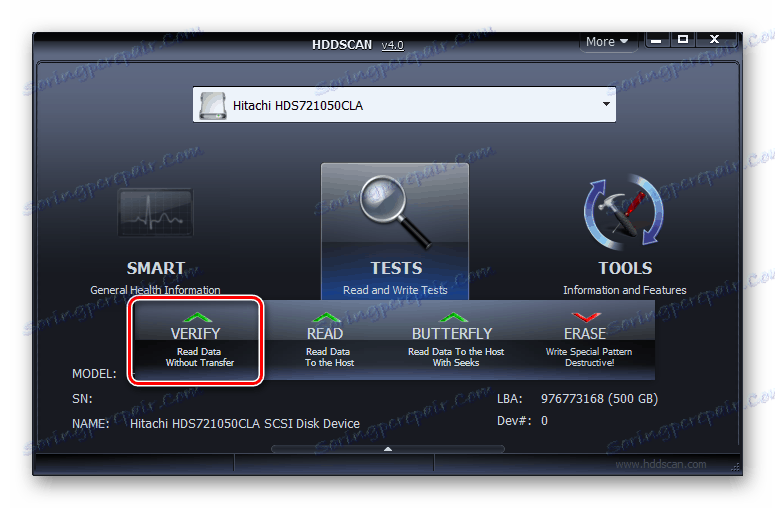
Task: Click the MODEL: label
Action: click(x=94, y=374)
